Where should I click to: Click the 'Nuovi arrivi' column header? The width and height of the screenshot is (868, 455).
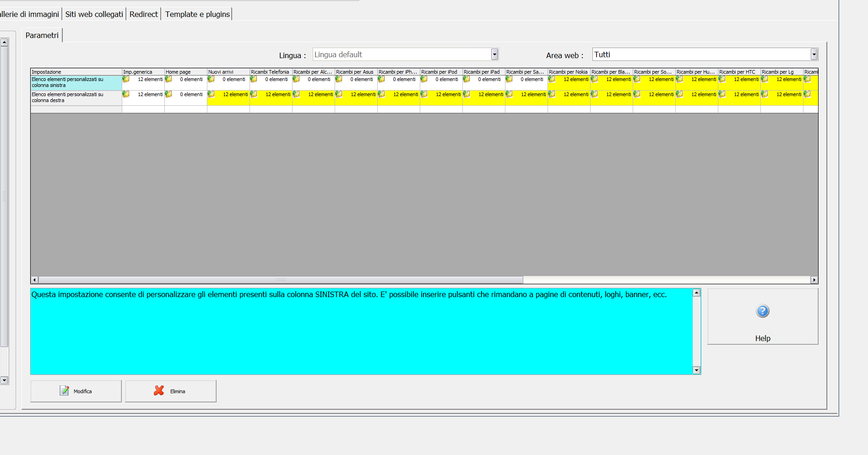pos(228,72)
